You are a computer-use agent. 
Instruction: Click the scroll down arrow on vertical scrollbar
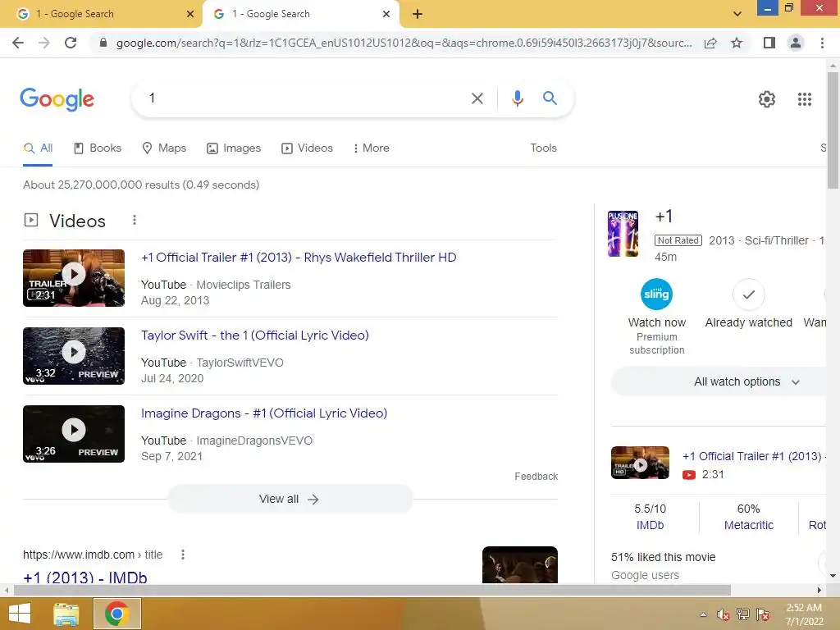pyautogui.click(x=833, y=576)
